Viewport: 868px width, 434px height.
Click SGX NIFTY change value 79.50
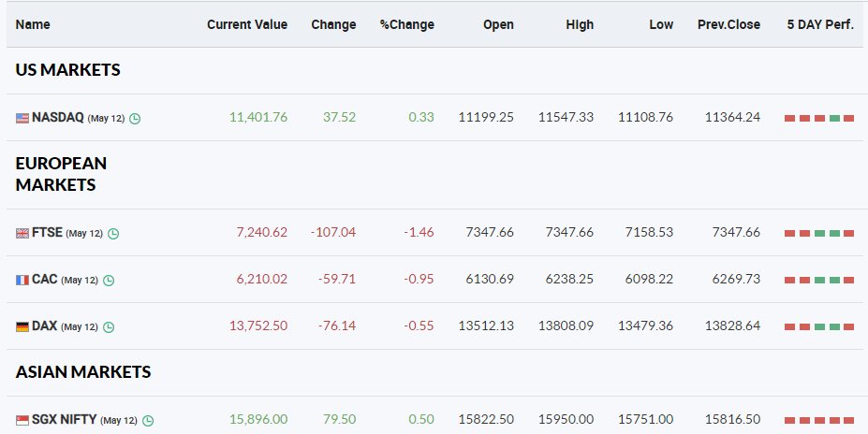[x=339, y=419]
